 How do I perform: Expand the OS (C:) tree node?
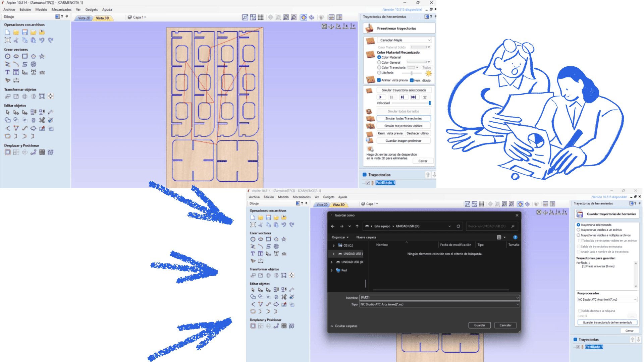[333, 245]
